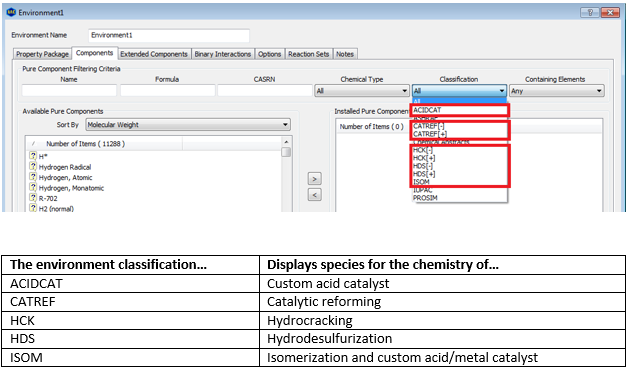Switch to the Notes tab

(345, 54)
